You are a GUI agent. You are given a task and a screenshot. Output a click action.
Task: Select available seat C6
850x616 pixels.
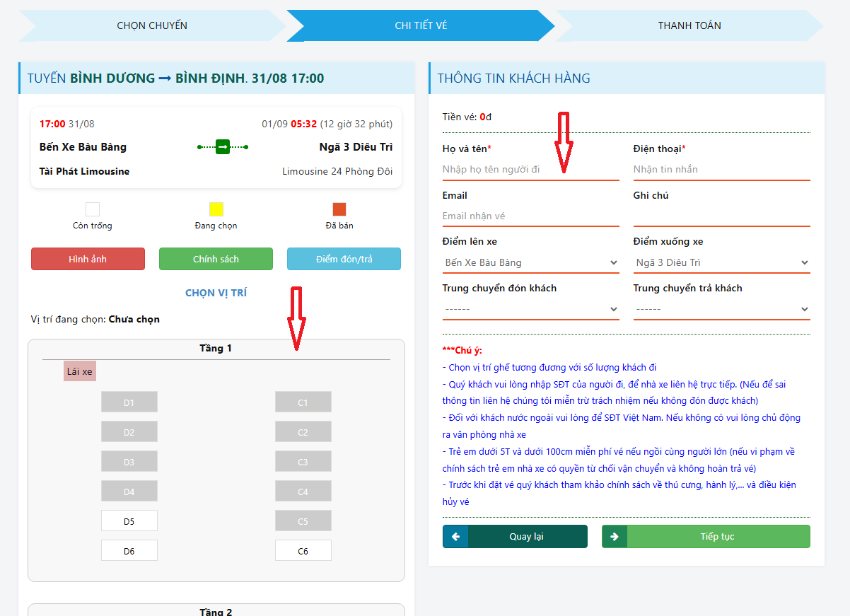pos(303,551)
